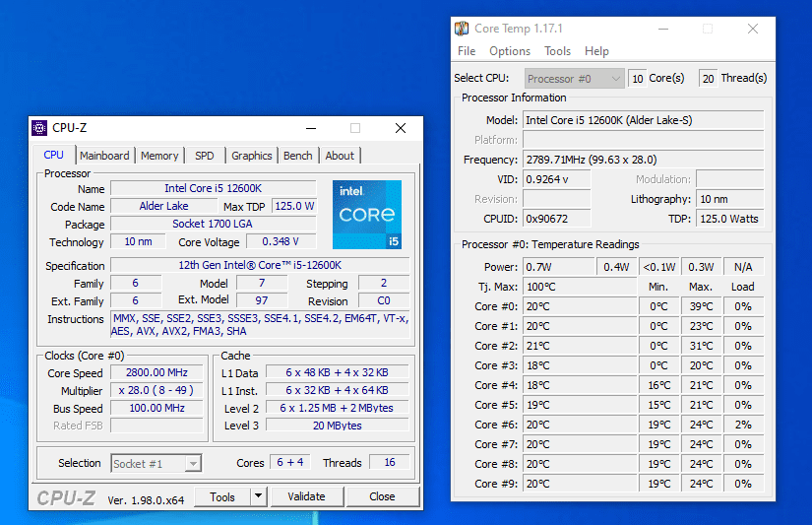Open the Mainboard tab in CPU-Z
812x525 pixels.
coord(104,156)
